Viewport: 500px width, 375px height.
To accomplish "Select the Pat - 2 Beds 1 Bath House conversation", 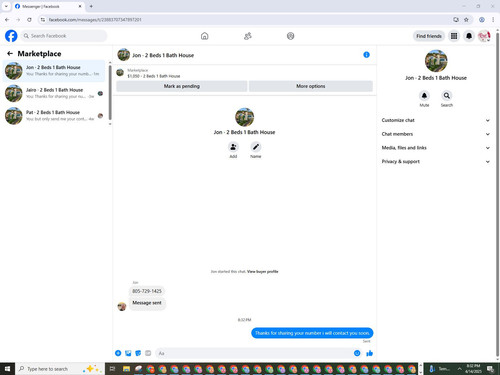I will tap(54, 116).
